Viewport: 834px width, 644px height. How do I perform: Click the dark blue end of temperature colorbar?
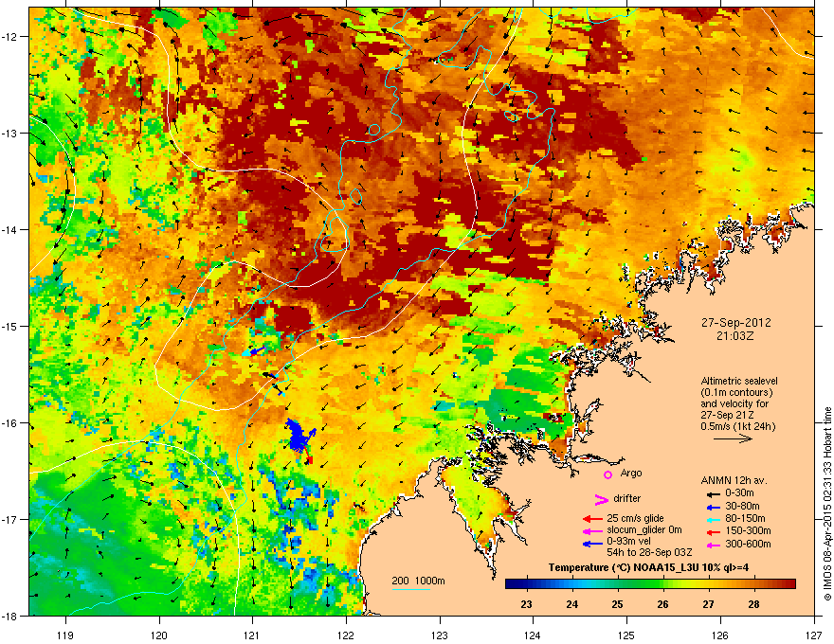click(x=512, y=584)
